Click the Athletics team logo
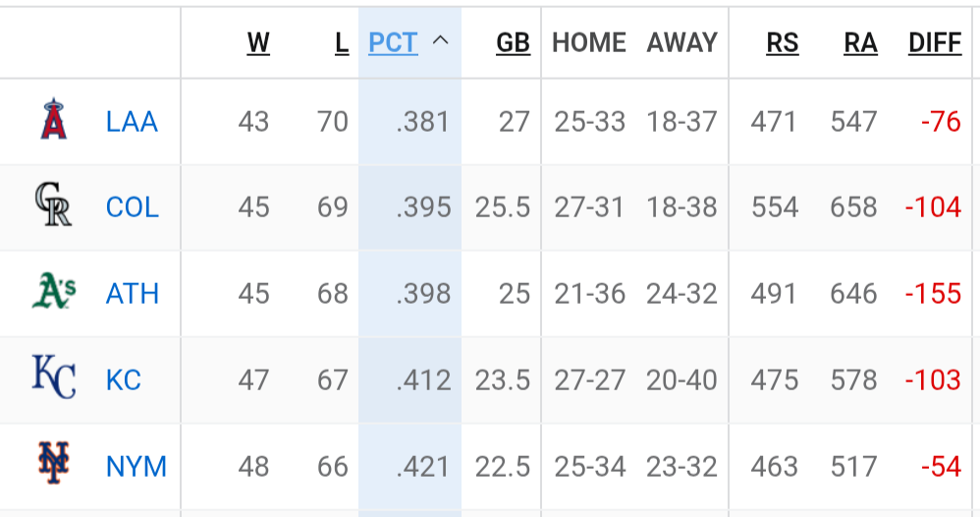Screen dimensions: 980x517 coord(54,291)
